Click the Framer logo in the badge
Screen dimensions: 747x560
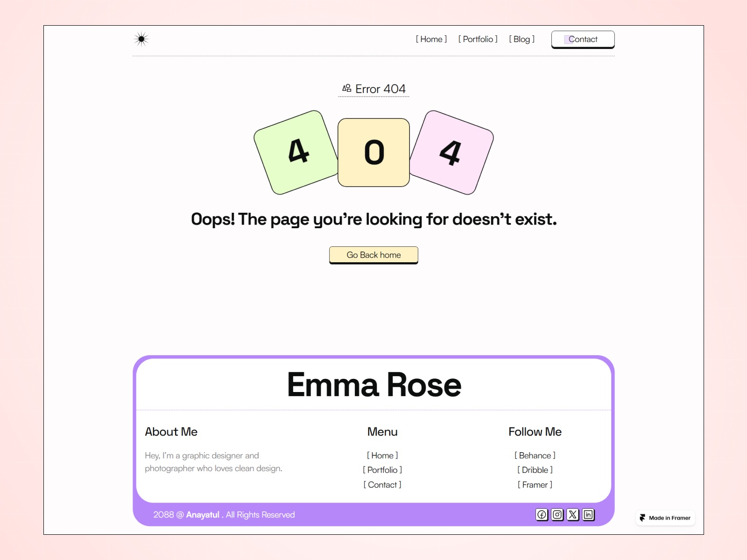643,518
